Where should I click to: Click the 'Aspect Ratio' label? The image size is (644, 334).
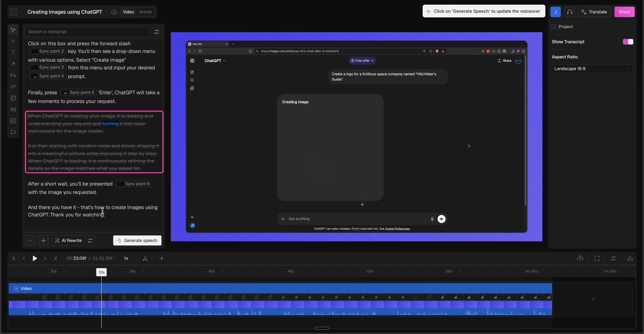pos(565,57)
